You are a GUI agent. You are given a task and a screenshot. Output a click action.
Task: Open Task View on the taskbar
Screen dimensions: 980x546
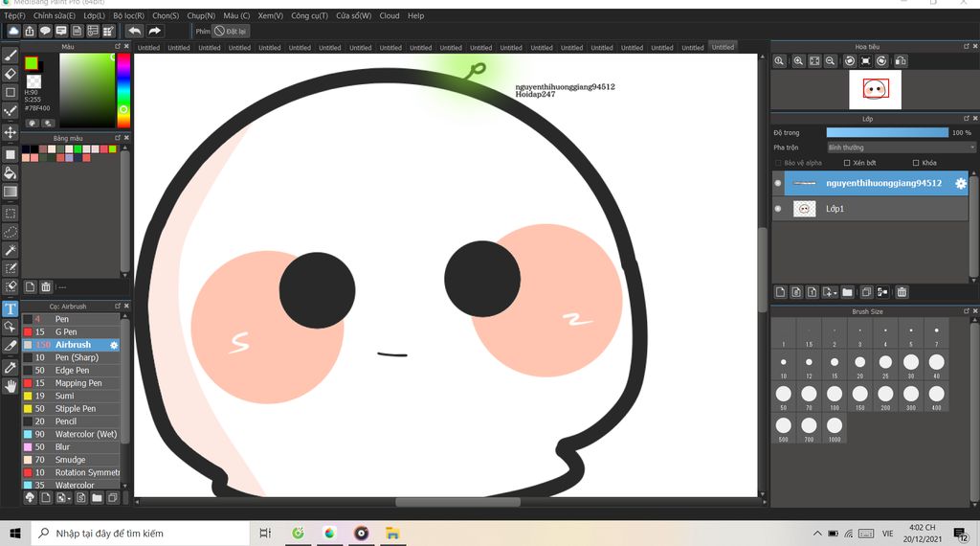[266, 534]
